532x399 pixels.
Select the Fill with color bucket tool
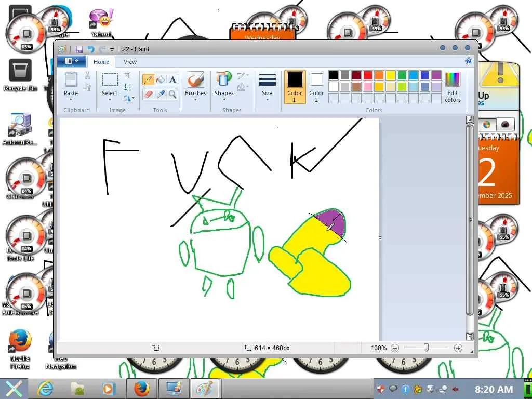(x=161, y=79)
